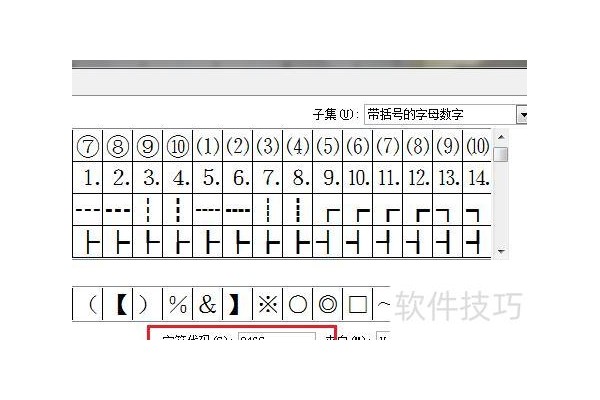Choose the '10.' number-with-period symbol
Screen dimensions: 600x400
358,178
